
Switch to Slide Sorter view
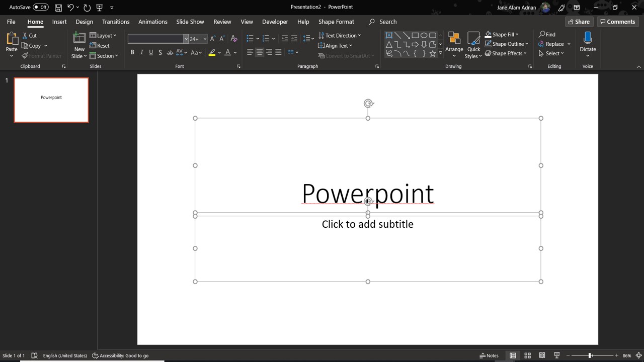coord(527,355)
